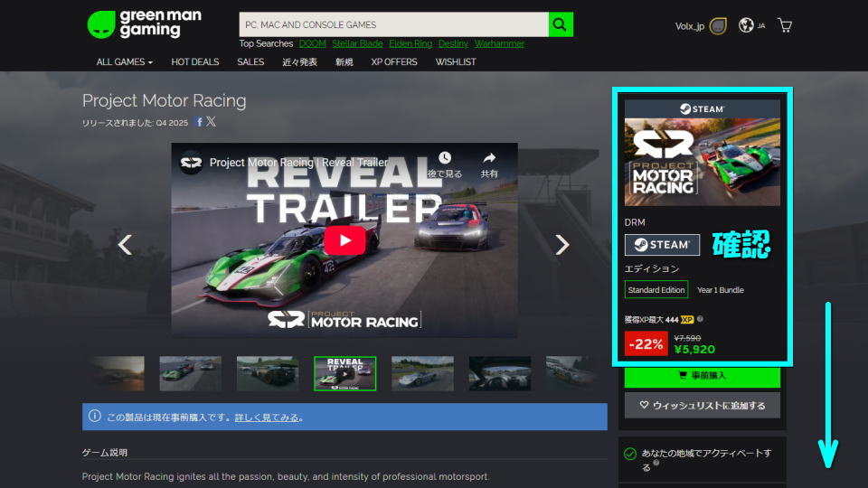The width and height of the screenshot is (868, 488).
Task: Open the globe language selector
Action: tap(746, 25)
